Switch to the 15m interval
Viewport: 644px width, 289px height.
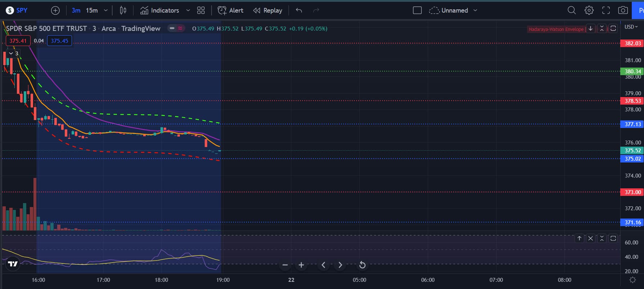click(92, 10)
